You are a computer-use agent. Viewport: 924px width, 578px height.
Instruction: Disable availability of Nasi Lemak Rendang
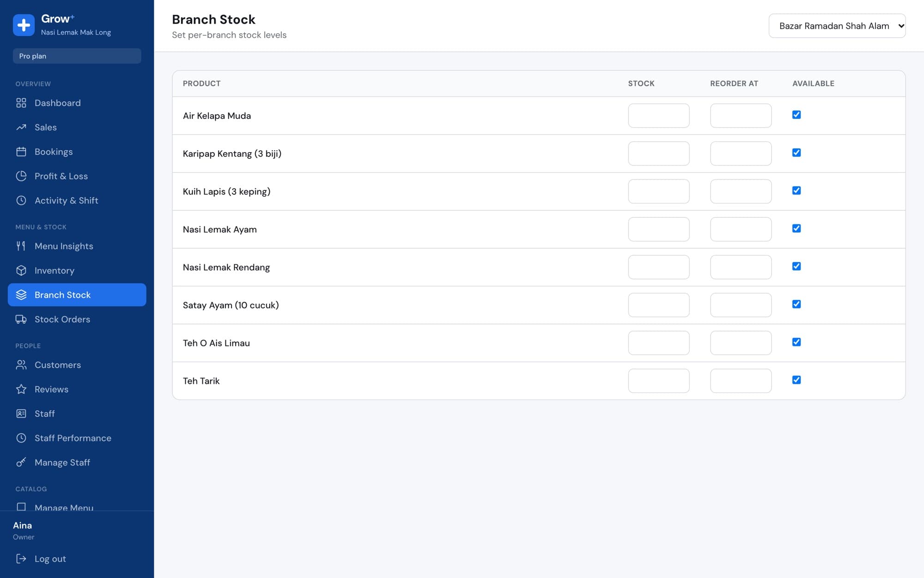(796, 266)
